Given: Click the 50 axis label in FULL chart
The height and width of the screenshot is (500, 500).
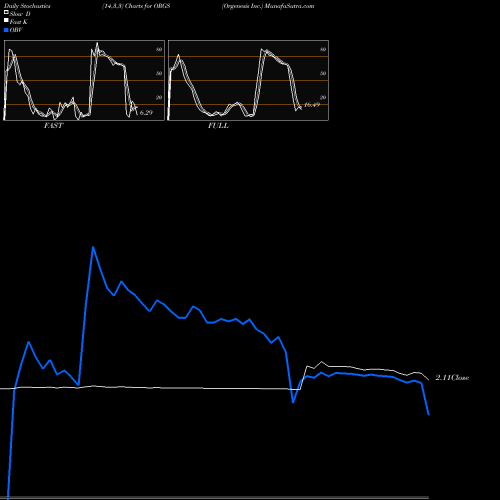Looking at the screenshot, I should (323, 73).
